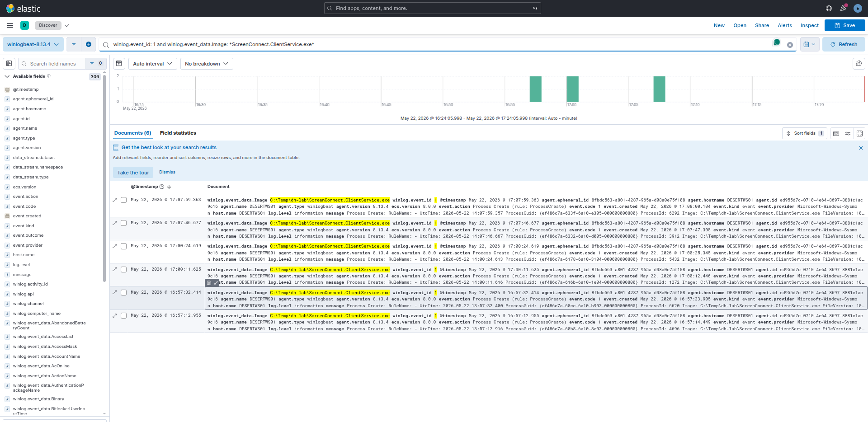This screenshot has width=868, height=422.
Task: Click Open in the top menu
Action: pos(740,25)
